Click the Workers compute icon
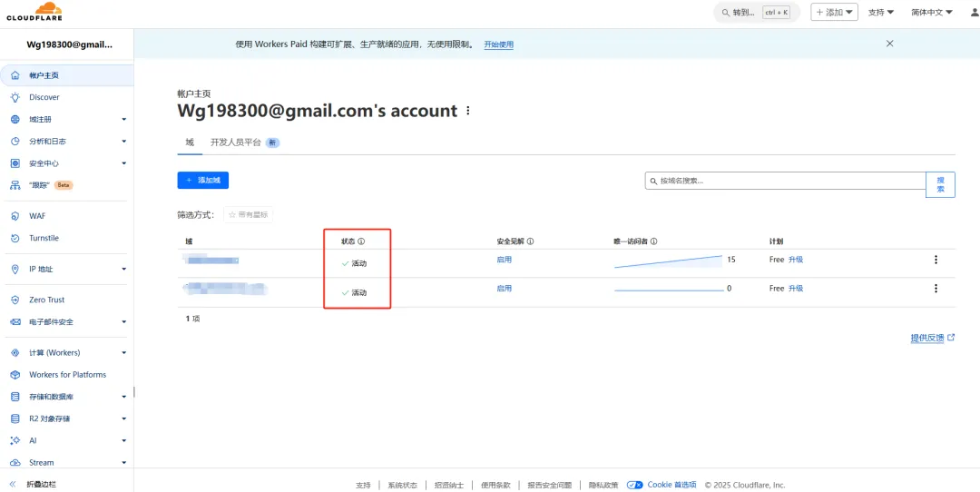Screen dimensions: 980x492 (x=15, y=352)
